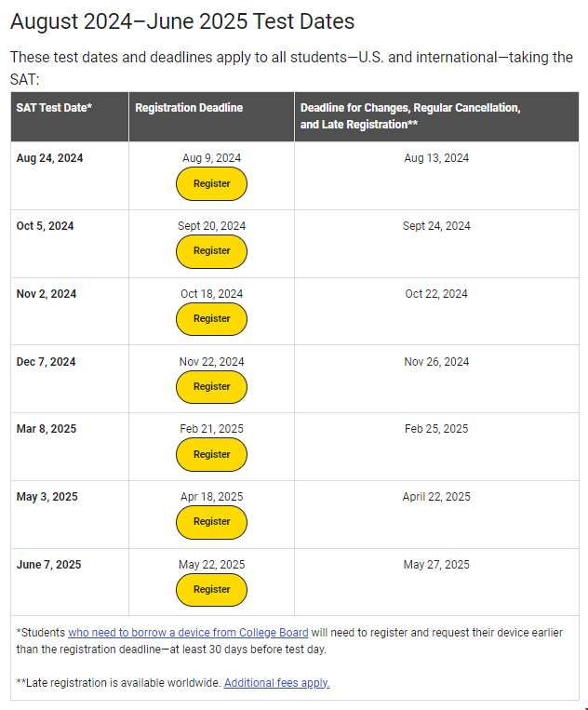The width and height of the screenshot is (588, 710).
Task: Click Register button for Oct 5, 2024 test
Action: [211, 251]
